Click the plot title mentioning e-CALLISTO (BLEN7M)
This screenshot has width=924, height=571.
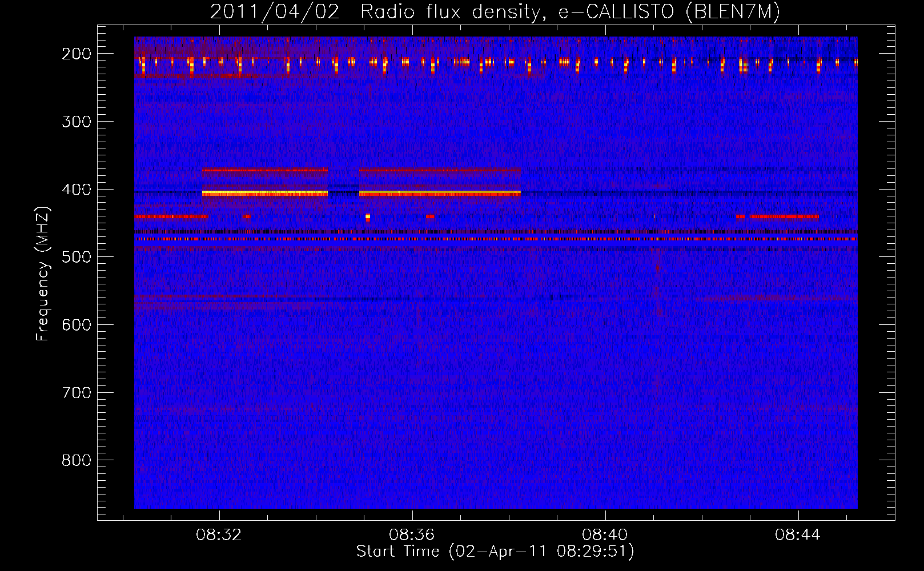(495, 11)
